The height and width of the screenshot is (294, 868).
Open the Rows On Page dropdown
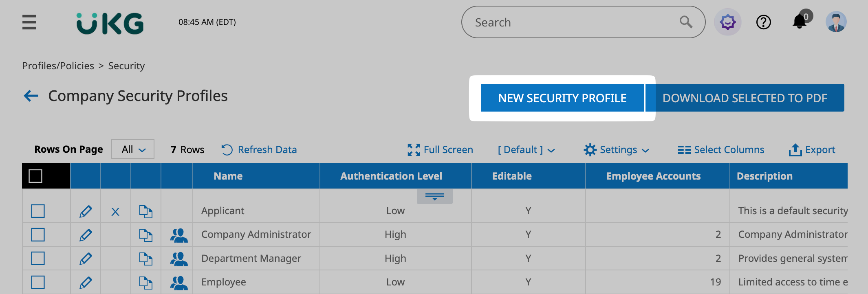point(133,149)
